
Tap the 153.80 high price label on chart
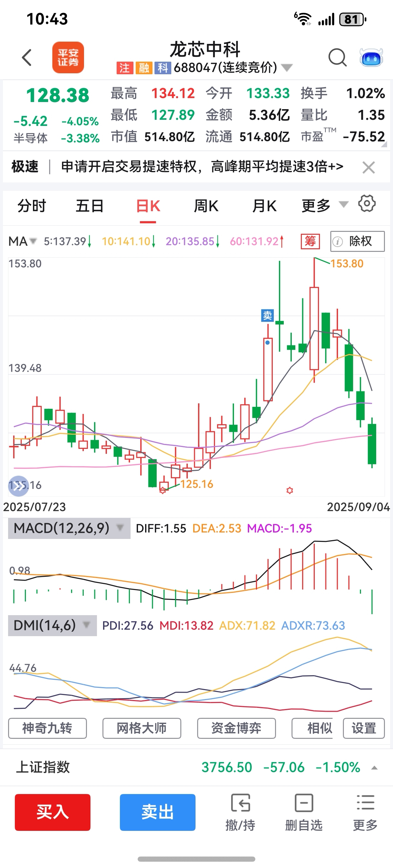pos(347,263)
